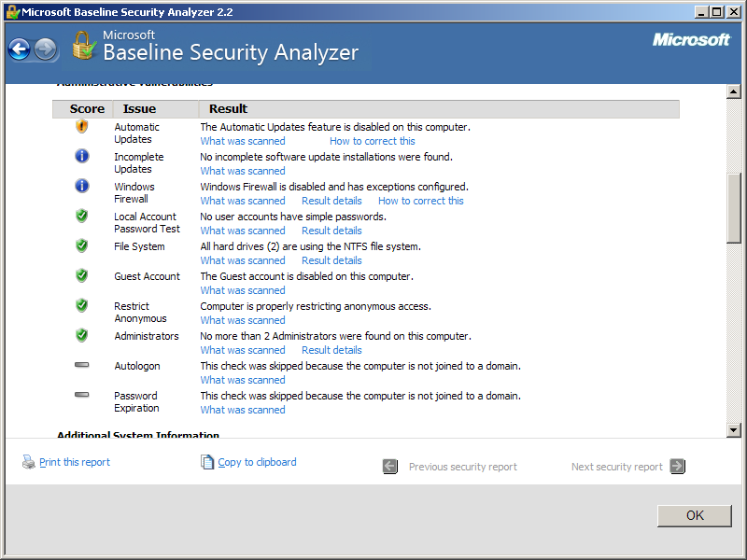Image resolution: width=747 pixels, height=560 pixels.
Task: Click the 'Password Expiration' issue label
Action: [x=136, y=402]
